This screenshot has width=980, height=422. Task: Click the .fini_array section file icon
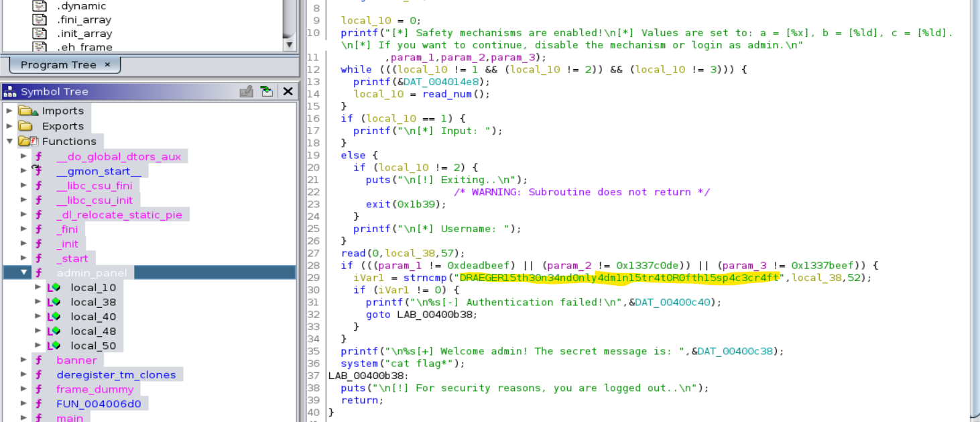coord(40,19)
